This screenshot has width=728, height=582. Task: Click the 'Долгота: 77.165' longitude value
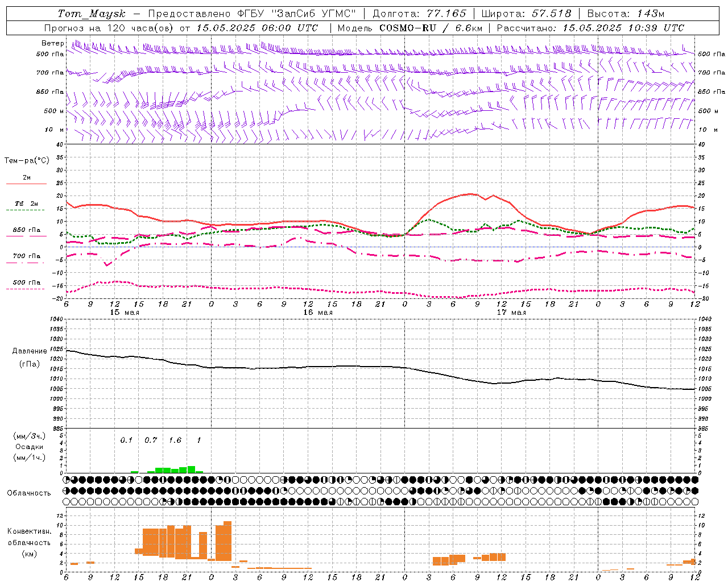point(419,14)
